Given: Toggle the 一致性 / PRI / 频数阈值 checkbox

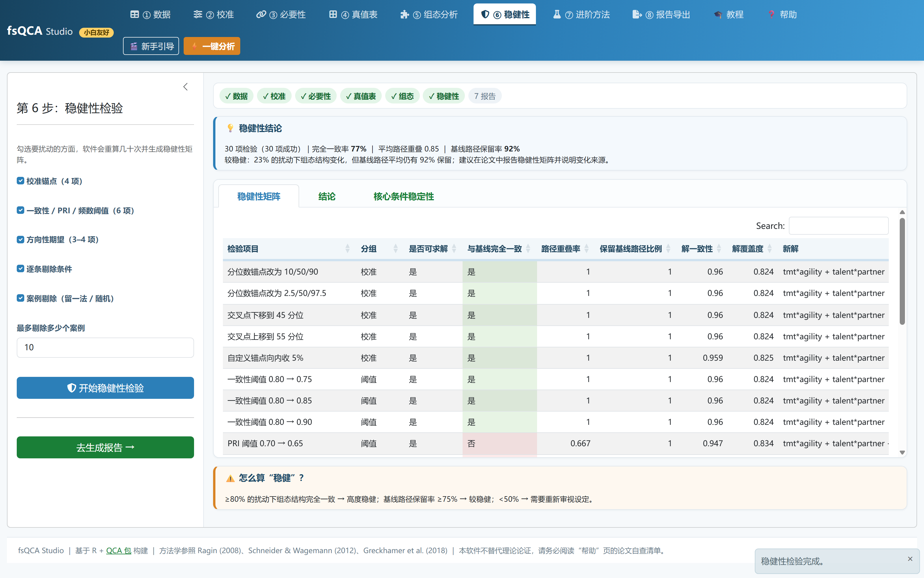Looking at the screenshot, I should pos(21,210).
